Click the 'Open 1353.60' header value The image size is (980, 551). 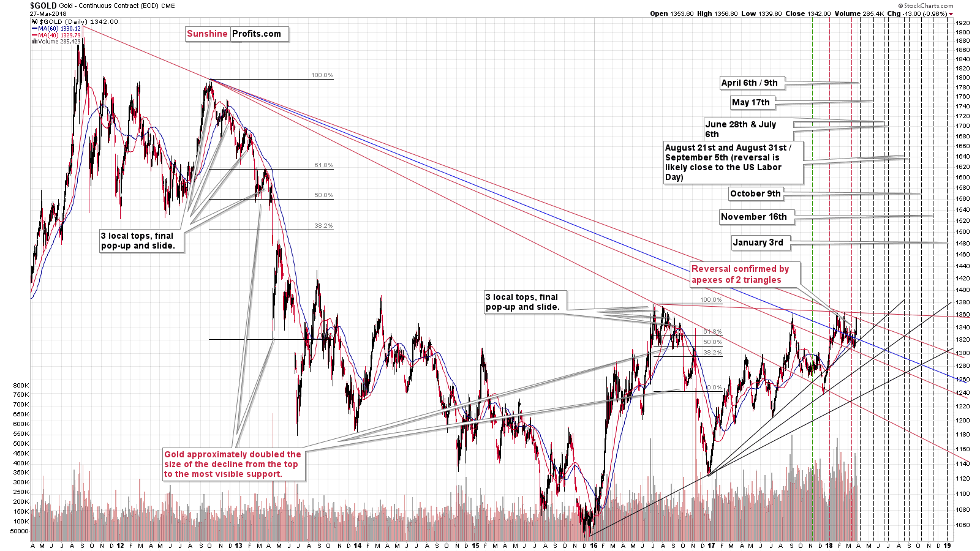(x=672, y=14)
